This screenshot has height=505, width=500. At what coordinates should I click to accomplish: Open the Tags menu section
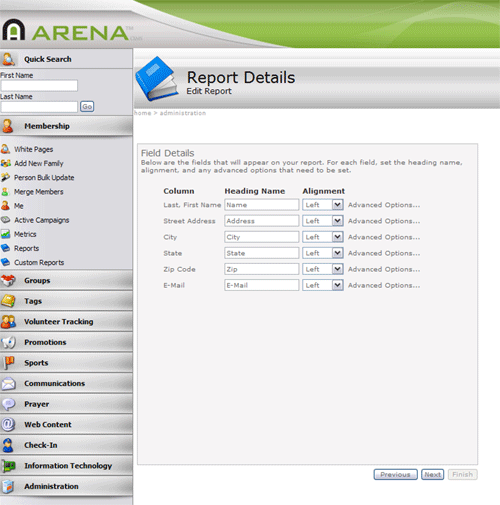click(66, 301)
